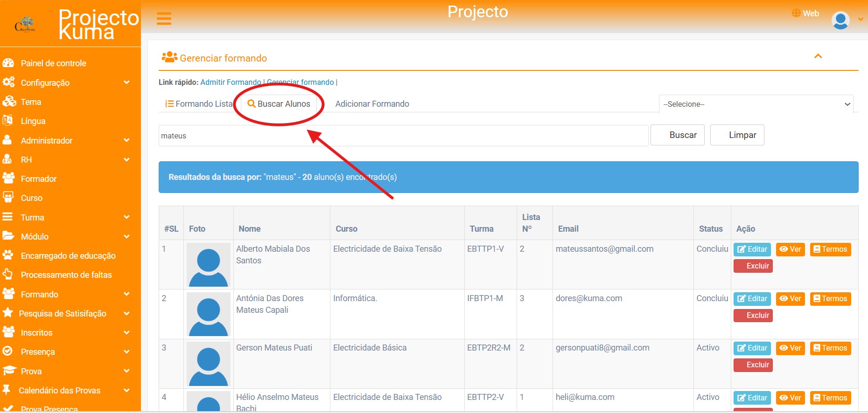Expand the Turma sidebar submenu

click(126, 217)
